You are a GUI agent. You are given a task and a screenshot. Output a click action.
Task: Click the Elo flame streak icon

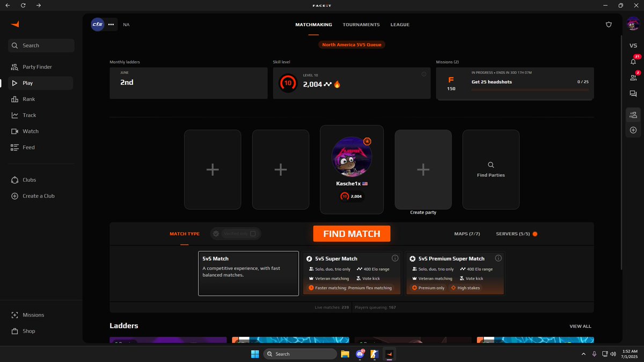point(337,84)
